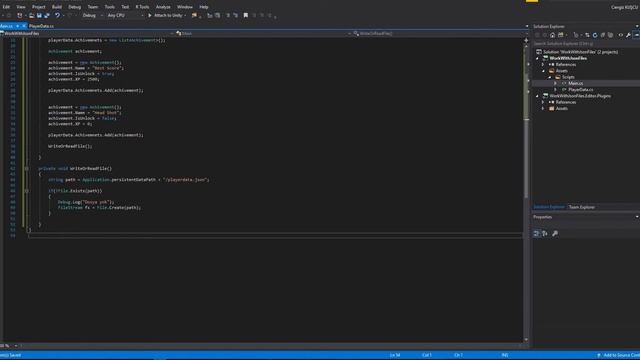Click the New Project toolbar icon
This screenshot has width=640, height=360.
[x=20, y=16]
